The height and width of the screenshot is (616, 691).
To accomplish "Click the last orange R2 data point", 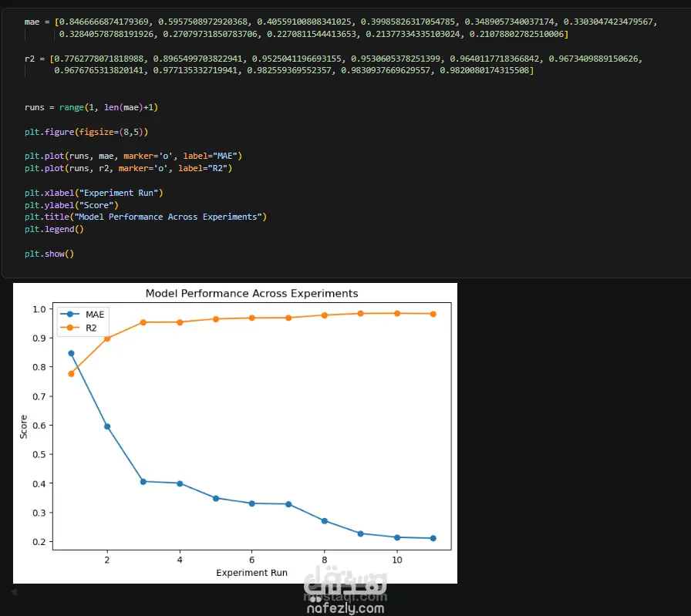I will pos(433,315).
